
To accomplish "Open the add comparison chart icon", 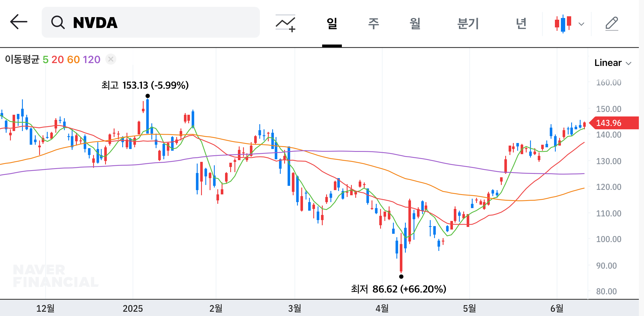I will 285,23.
